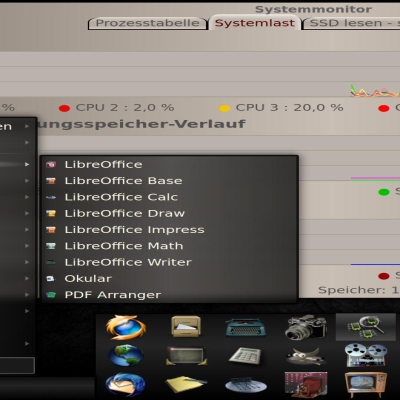This screenshot has width=400, height=400.
Task: Open the retro television icon
Action: click(x=366, y=385)
